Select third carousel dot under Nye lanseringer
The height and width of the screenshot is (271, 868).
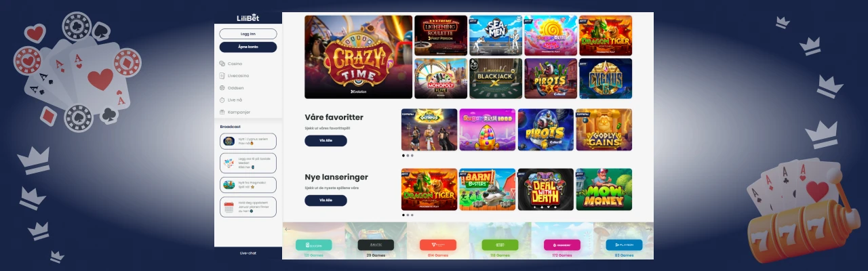(412, 215)
